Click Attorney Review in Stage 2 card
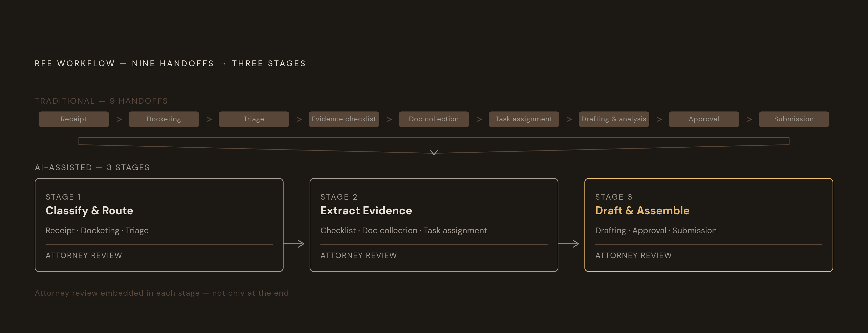The width and height of the screenshot is (868, 333). pos(359,256)
